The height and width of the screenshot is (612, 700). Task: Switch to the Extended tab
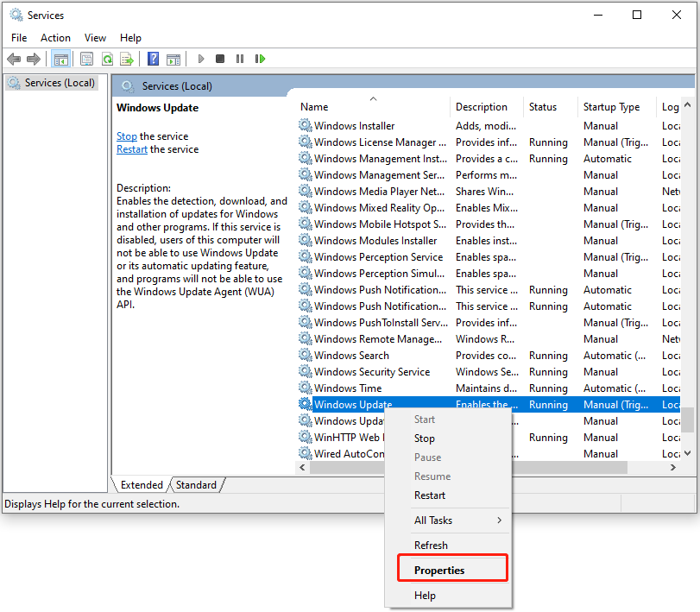pyautogui.click(x=141, y=484)
